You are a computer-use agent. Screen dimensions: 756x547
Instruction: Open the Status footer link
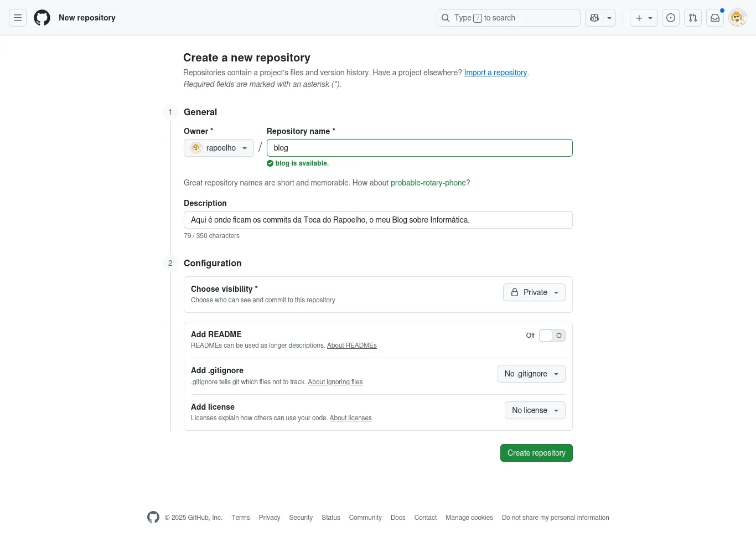(x=331, y=518)
